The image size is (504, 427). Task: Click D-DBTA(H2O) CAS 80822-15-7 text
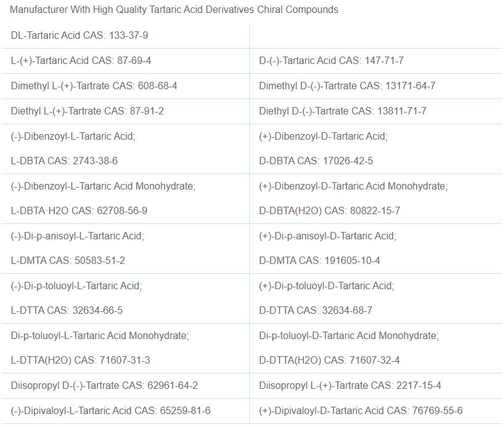pos(329,211)
